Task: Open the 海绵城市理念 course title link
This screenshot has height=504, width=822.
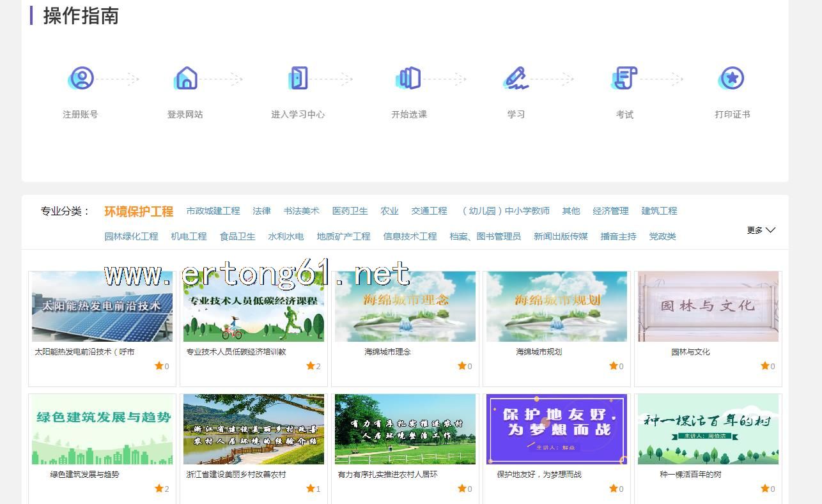Action: click(x=387, y=352)
